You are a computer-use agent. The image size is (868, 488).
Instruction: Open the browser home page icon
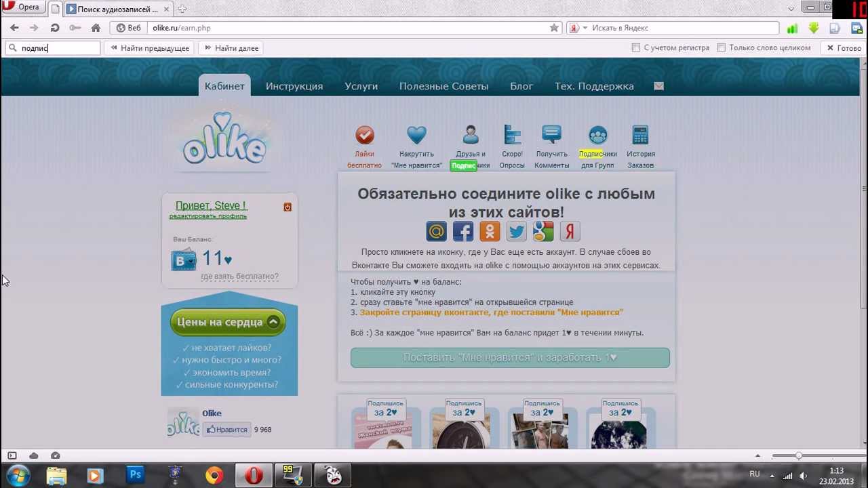[96, 28]
